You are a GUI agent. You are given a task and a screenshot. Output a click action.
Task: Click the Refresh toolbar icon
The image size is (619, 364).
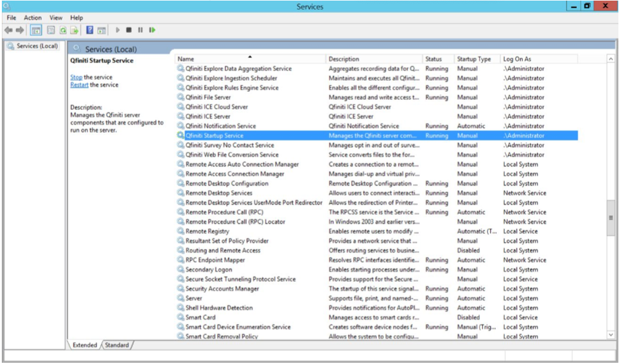tap(63, 30)
